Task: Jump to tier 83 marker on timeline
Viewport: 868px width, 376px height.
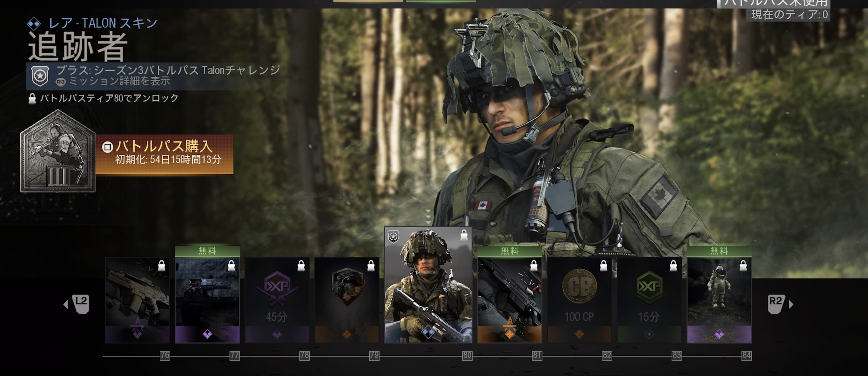Action: (x=677, y=356)
